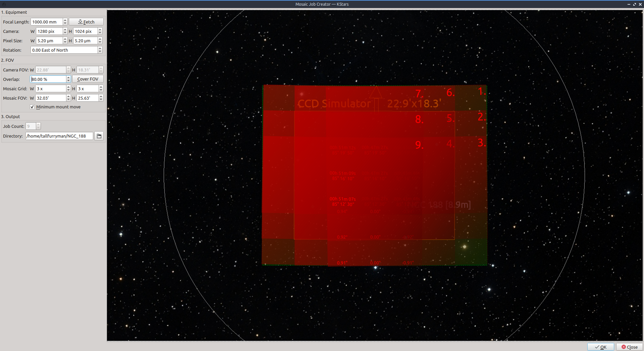Toggle the Minimum mount move checkbox
This screenshot has height=351, width=644.
(32, 107)
